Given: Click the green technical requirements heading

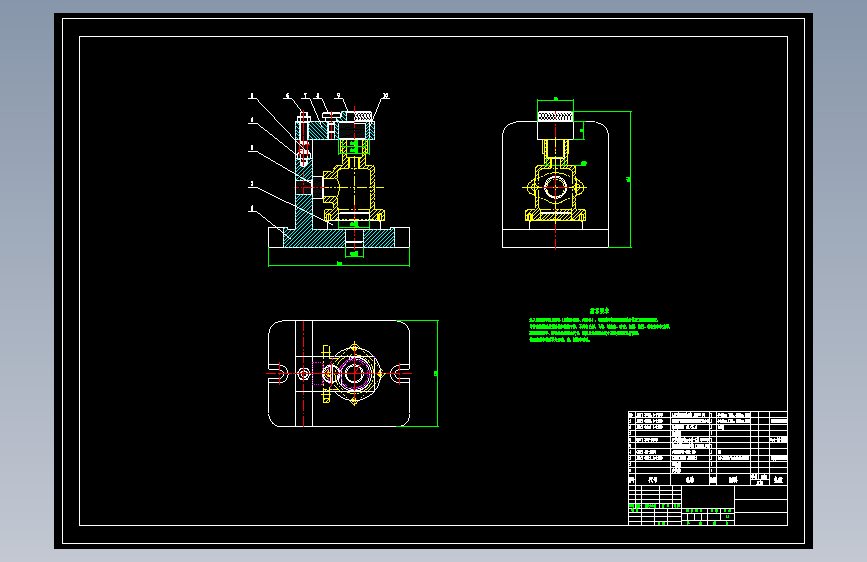Looking at the screenshot, I should (599, 311).
